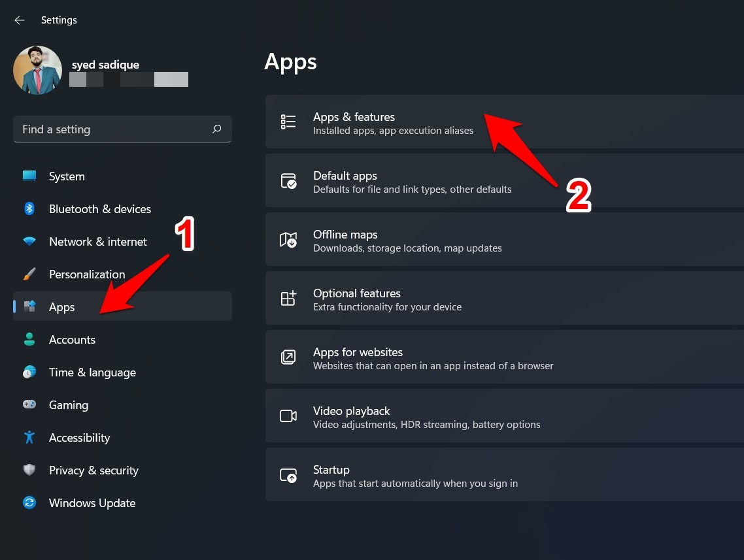The height and width of the screenshot is (560, 744).
Task: Click the Video playback camera icon
Action: [x=288, y=416]
